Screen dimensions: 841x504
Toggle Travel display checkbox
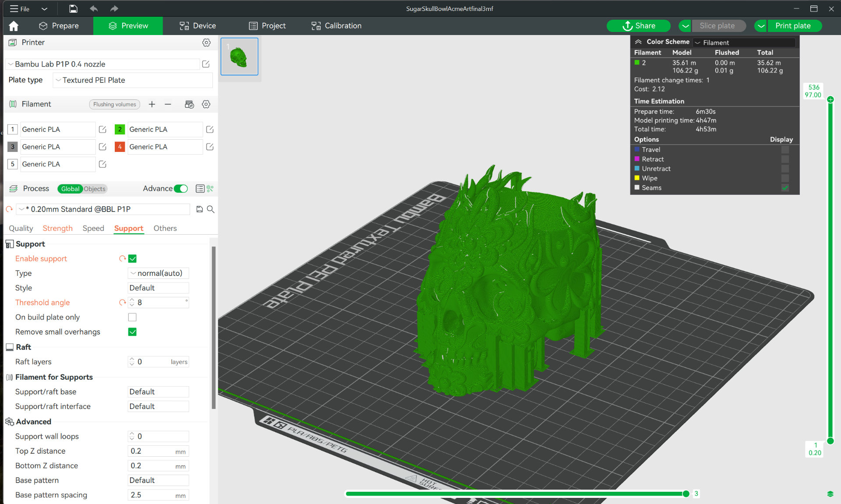785,150
